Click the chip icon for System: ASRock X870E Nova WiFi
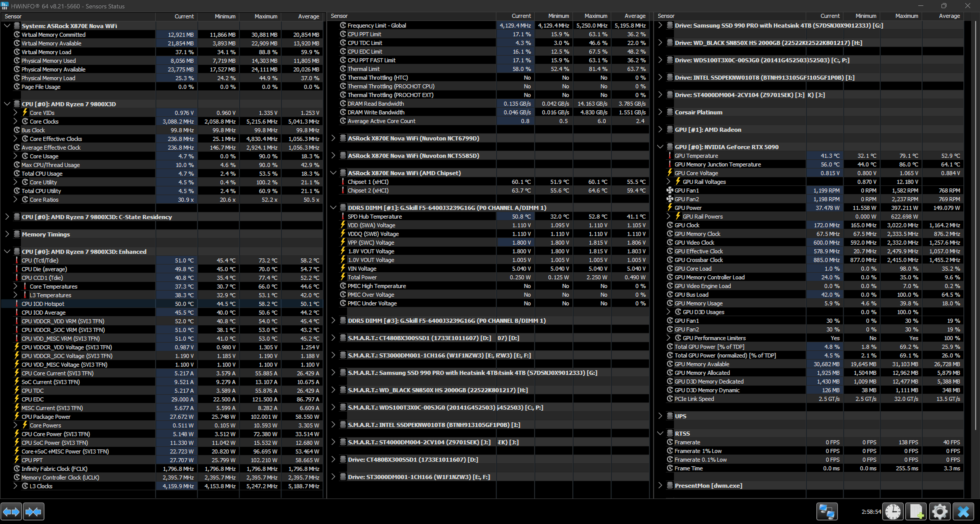 [17, 26]
